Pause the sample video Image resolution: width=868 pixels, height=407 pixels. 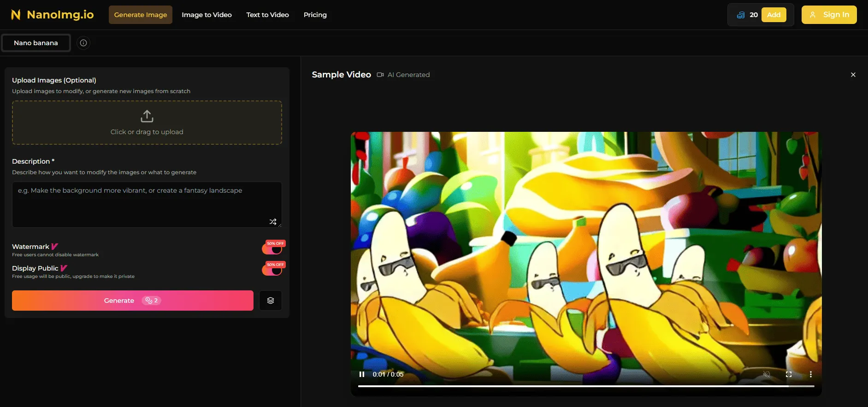[x=362, y=374]
